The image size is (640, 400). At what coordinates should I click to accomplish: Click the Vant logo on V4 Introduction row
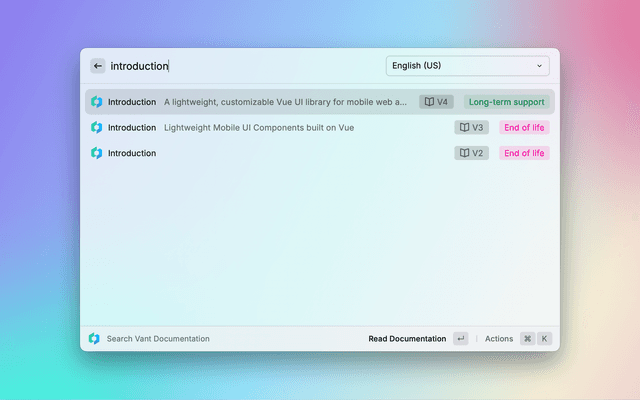coord(97,102)
